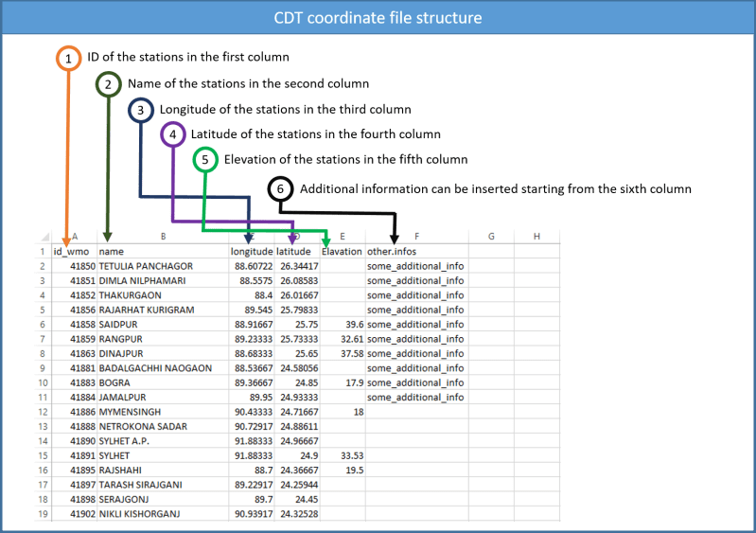Select row 10 header

tap(43, 383)
